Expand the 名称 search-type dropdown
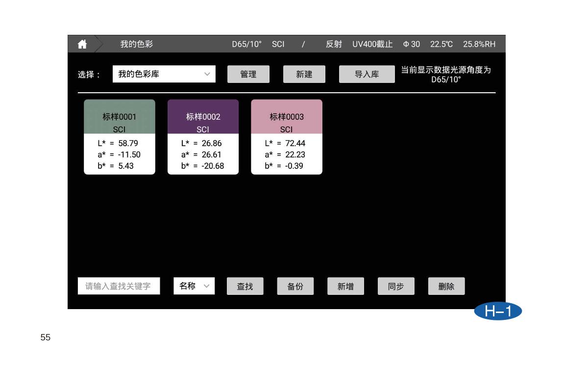Viewport: 588px width, 367px height. click(x=194, y=286)
